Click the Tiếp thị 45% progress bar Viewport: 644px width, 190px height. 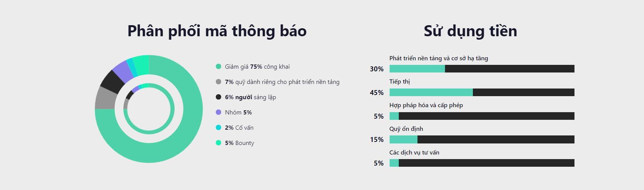pos(482,92)
